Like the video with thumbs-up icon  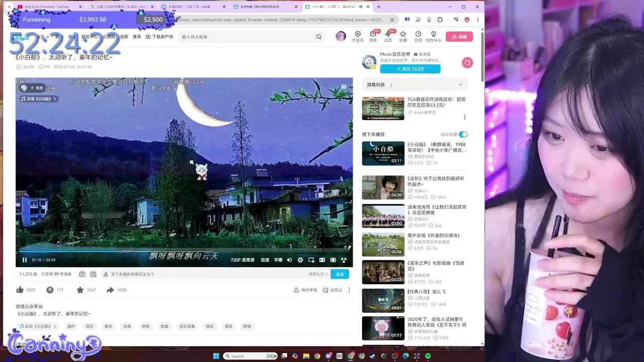[x=20, y=290]
